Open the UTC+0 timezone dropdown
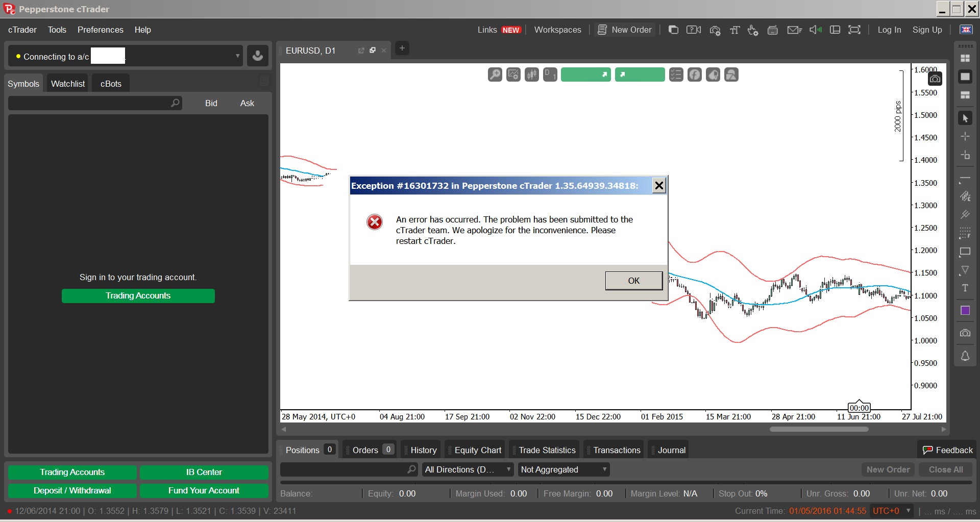This screenshot has width=980, height=522. point(892,511)
